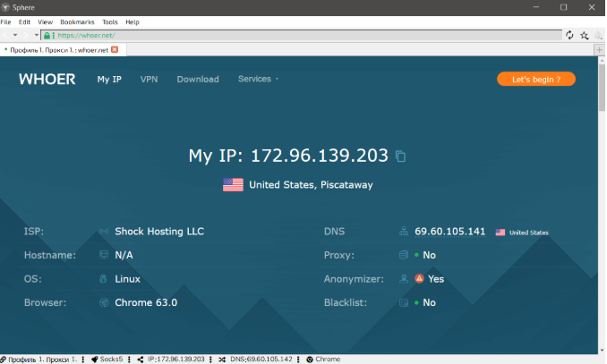
Task: Click the forward navigation arrow
Action: tap(26, 35)
